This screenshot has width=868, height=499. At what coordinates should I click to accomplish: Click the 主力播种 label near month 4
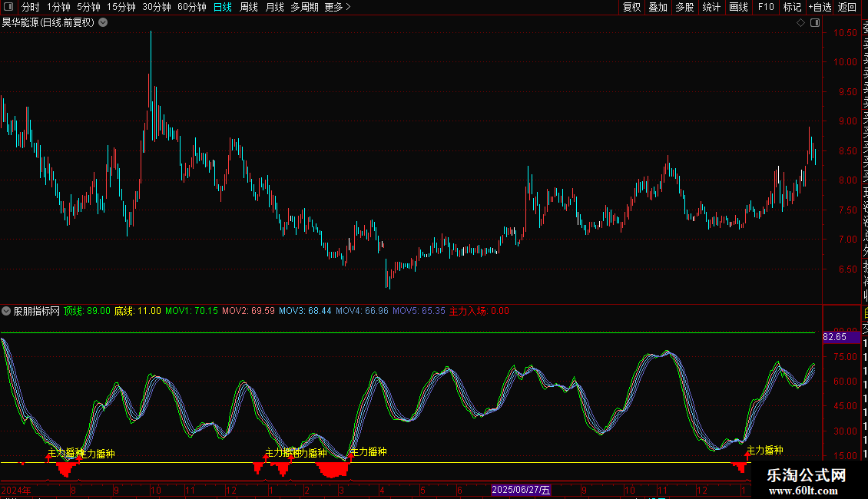[369, 451]
